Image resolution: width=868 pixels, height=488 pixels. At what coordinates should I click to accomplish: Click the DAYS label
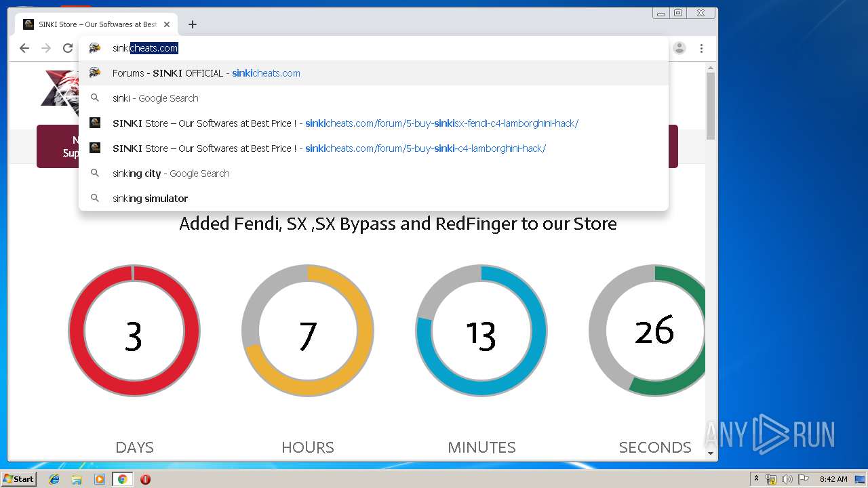pos(134,447)
